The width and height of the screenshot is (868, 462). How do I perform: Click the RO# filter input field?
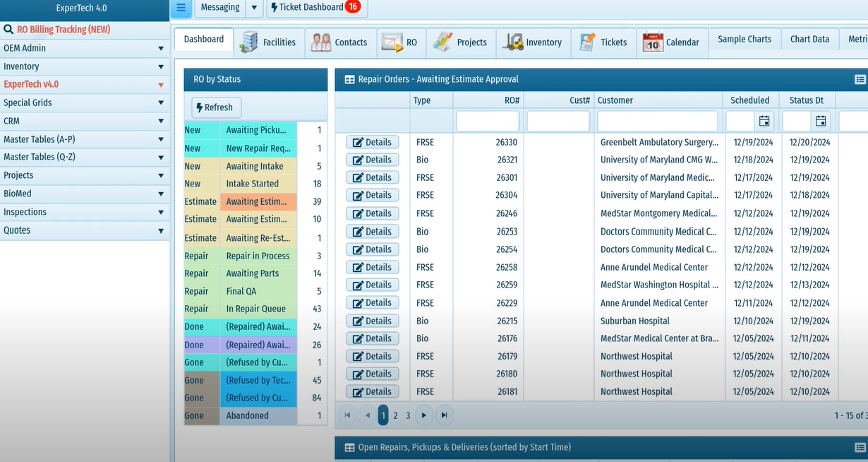[488, 121]
